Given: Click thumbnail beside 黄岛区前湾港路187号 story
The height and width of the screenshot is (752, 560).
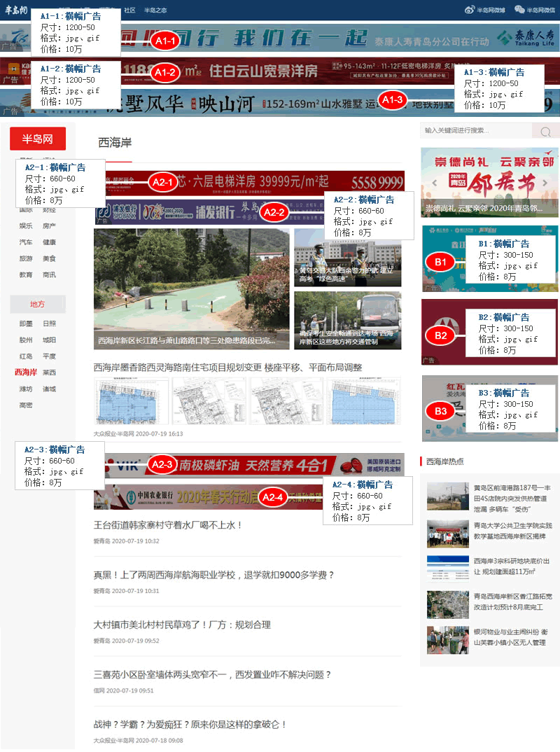Looking at the screenshot, I should (448, 496).
